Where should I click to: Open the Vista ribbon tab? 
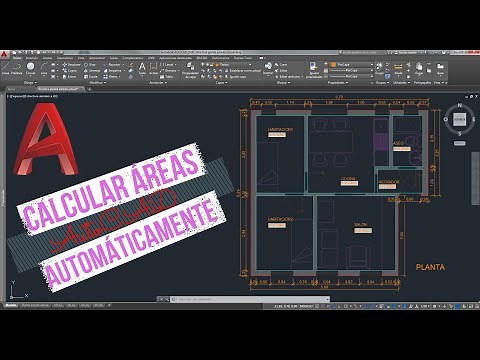pyautogui.click(x=81, y=58)
